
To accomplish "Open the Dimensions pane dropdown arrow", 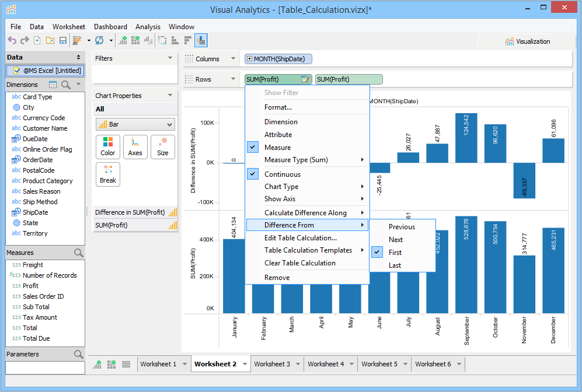I will pos(78,84).
